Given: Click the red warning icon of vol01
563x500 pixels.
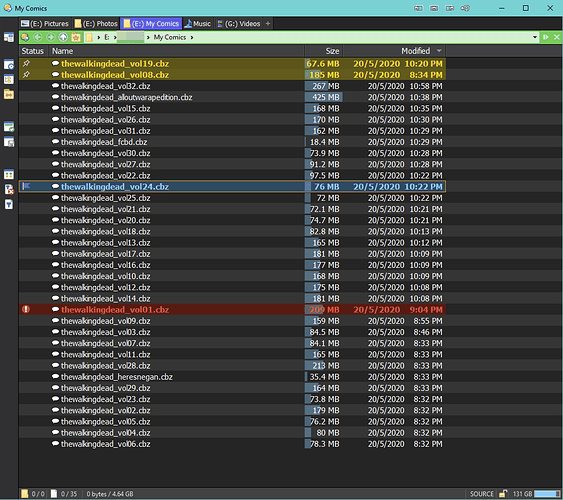Looking at the screenshot, I should pos(26,309).
